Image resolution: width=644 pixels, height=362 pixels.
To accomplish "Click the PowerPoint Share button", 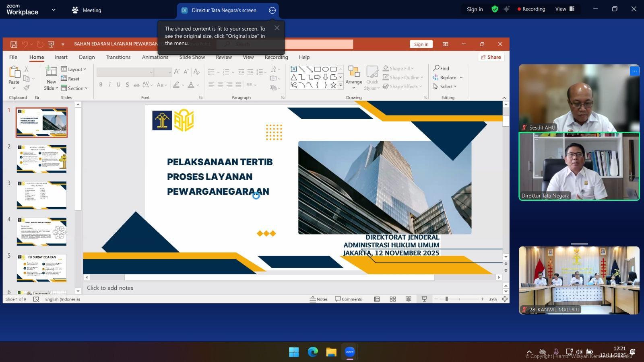I will pos(491,57).
